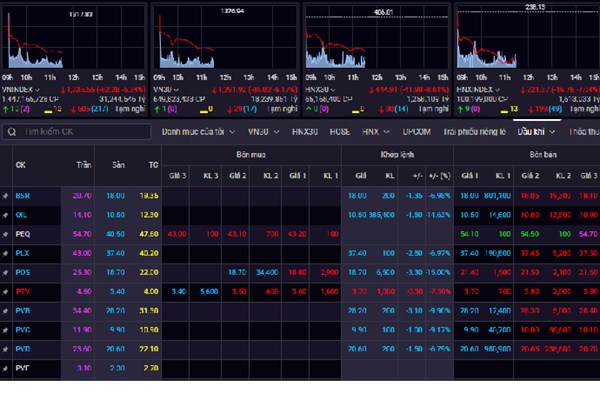
Task: Open stock symbol PTV
Action: point(23,292)
